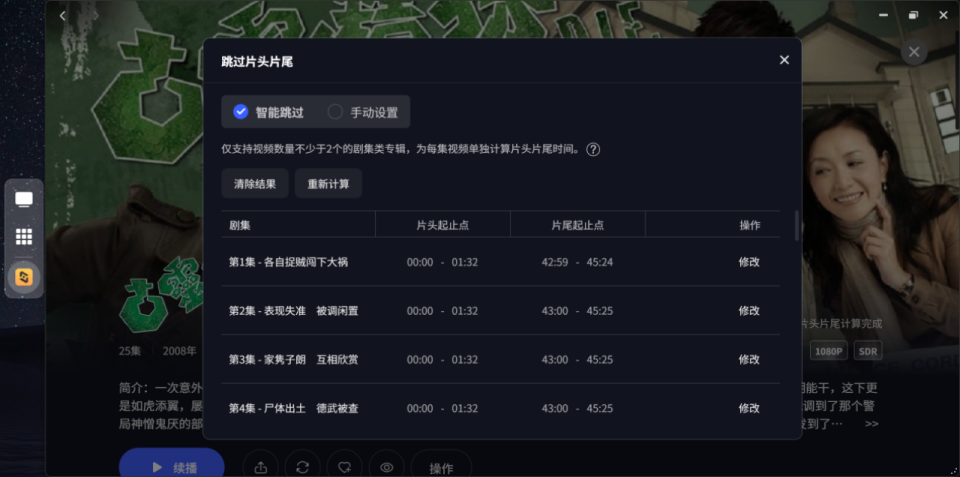Click the SDR badge
The width and height of the screenshot is (960, 477).
(868, 351)
